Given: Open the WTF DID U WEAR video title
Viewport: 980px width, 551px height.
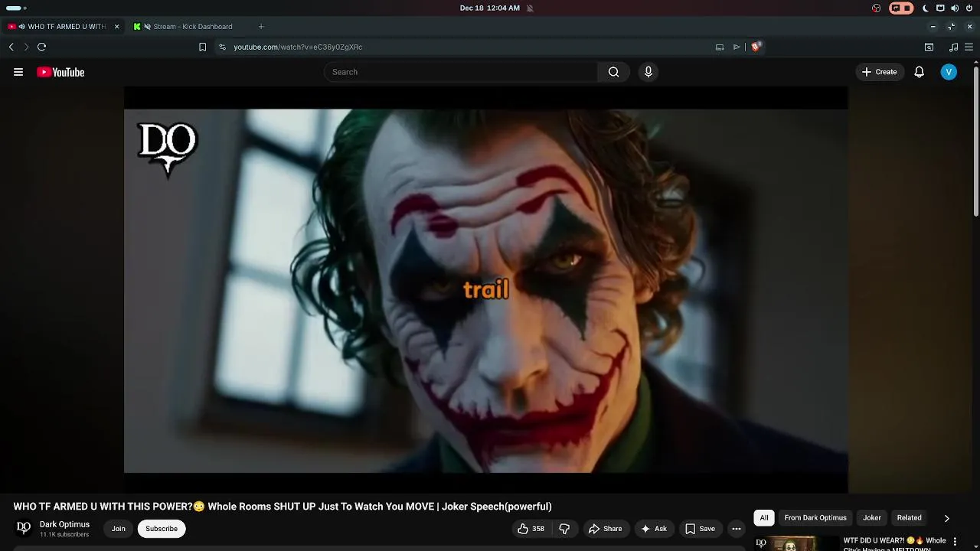Looking at the screenshot, I should tap(895, 544).
